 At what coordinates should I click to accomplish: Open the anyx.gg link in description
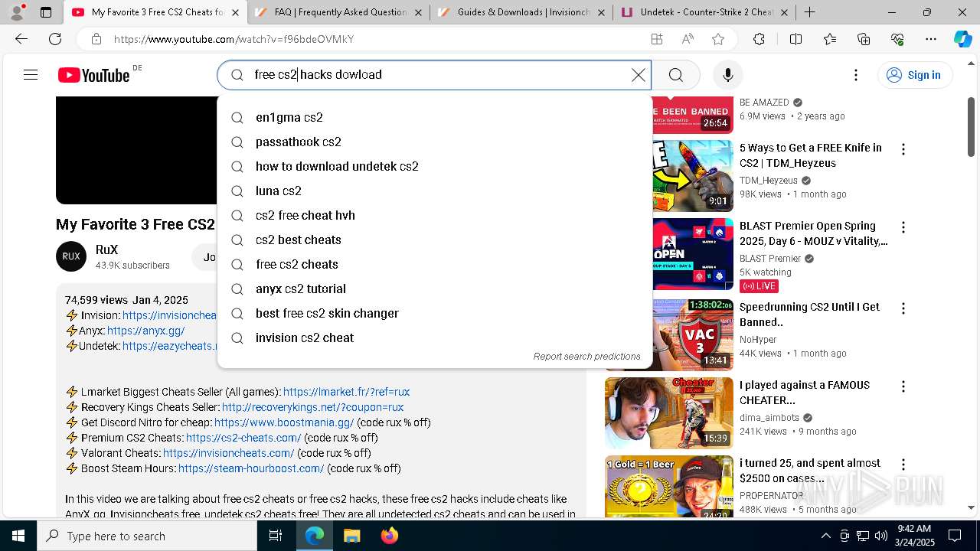click(x=145, y=331)
